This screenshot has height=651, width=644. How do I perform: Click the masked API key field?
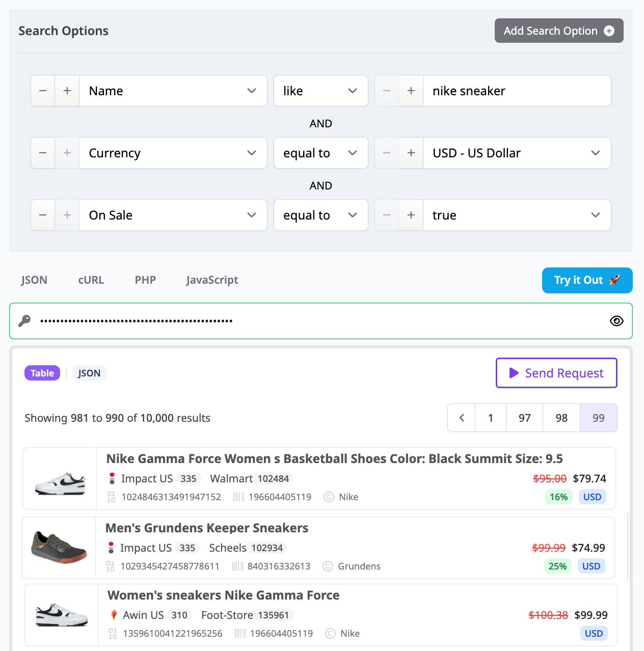tap(321, 321)
